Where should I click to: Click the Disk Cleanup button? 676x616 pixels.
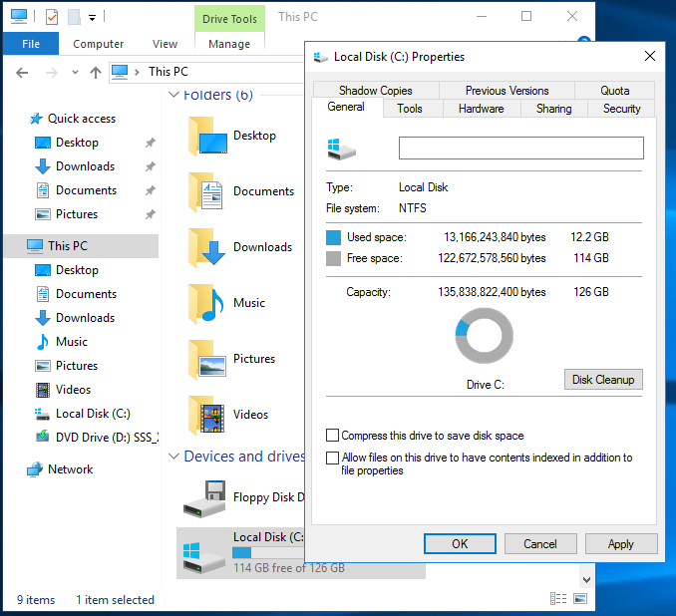pos(603,380)
